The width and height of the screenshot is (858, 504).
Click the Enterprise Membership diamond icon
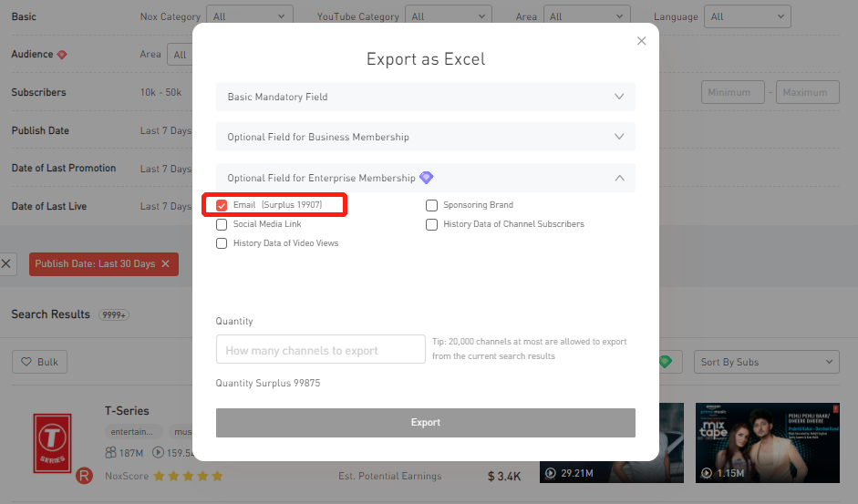coord(426,178)
